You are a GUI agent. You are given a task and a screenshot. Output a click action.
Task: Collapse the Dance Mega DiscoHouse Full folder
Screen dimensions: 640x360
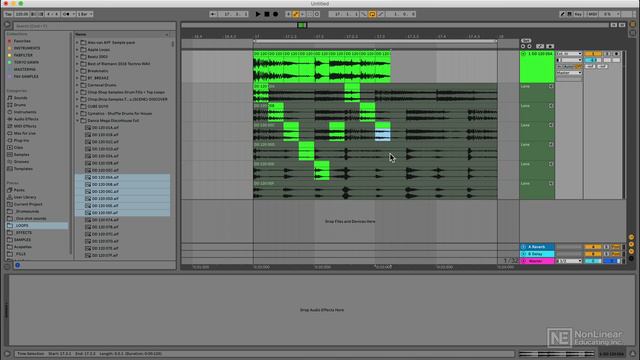coord(77,120)
